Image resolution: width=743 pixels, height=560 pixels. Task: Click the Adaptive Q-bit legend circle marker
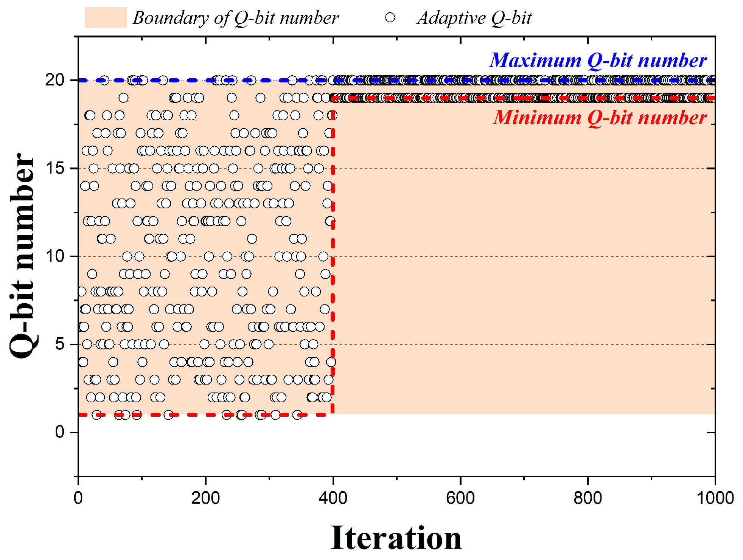[x=390, y=17]
